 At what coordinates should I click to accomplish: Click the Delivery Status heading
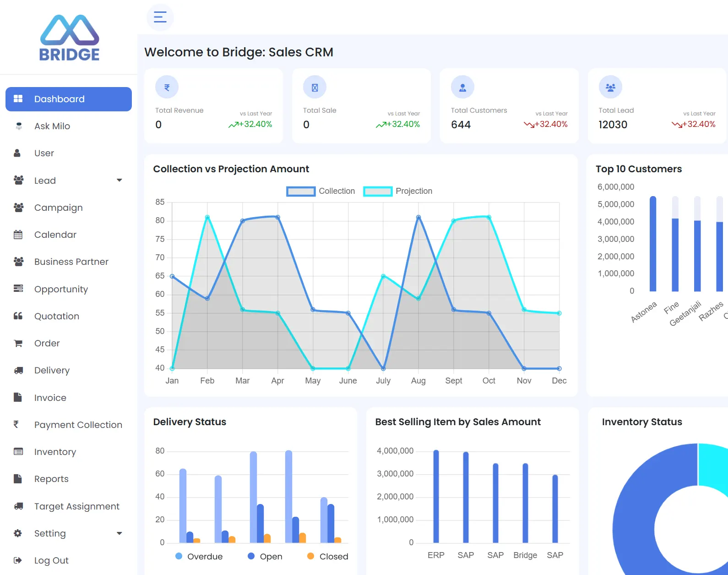tap(190, 422)
